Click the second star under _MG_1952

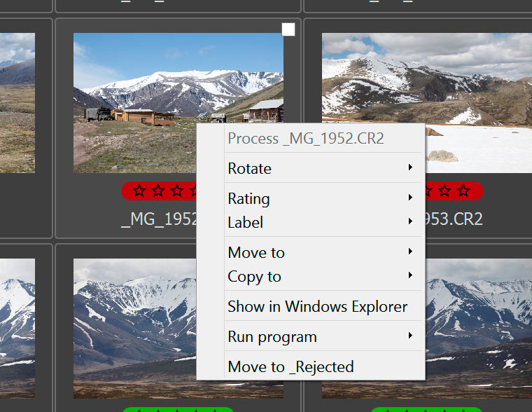158,191
